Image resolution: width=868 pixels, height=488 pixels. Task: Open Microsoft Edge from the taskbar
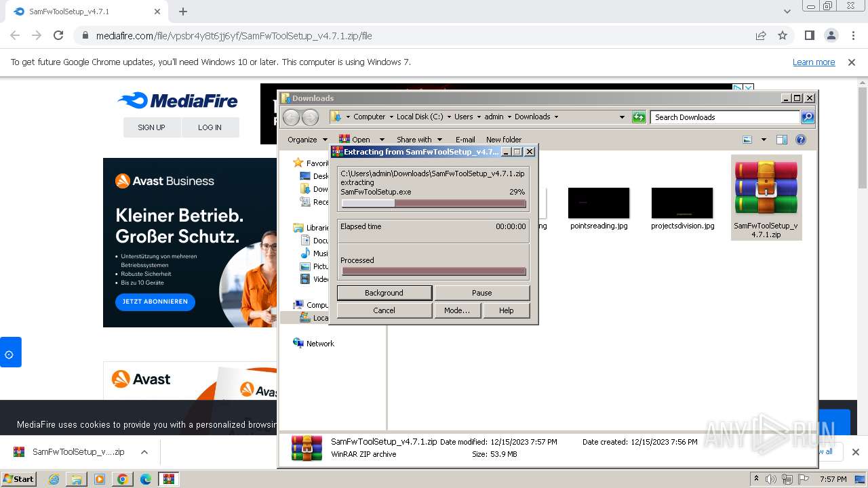(x=146, y=479)
